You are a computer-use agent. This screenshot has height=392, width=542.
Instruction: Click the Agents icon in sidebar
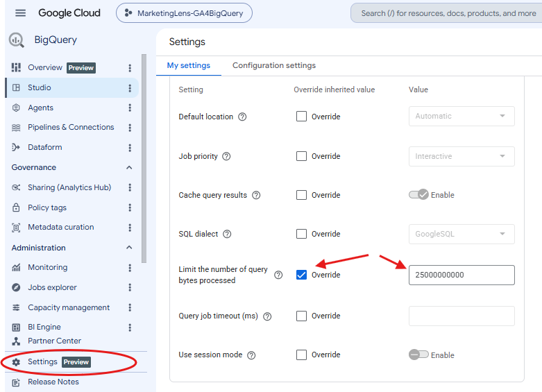[16, 108]
